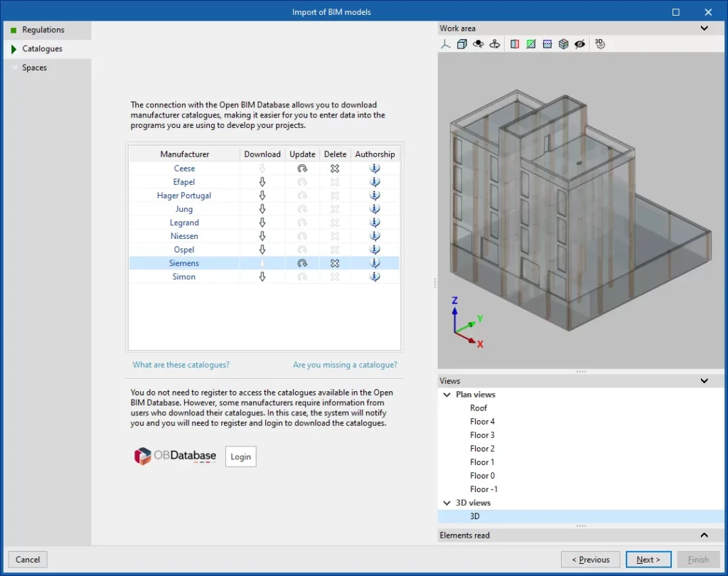This screenshot has height=576, width=728.
Task: View authorship info for Siemens
Action: (x=375, y=263)
